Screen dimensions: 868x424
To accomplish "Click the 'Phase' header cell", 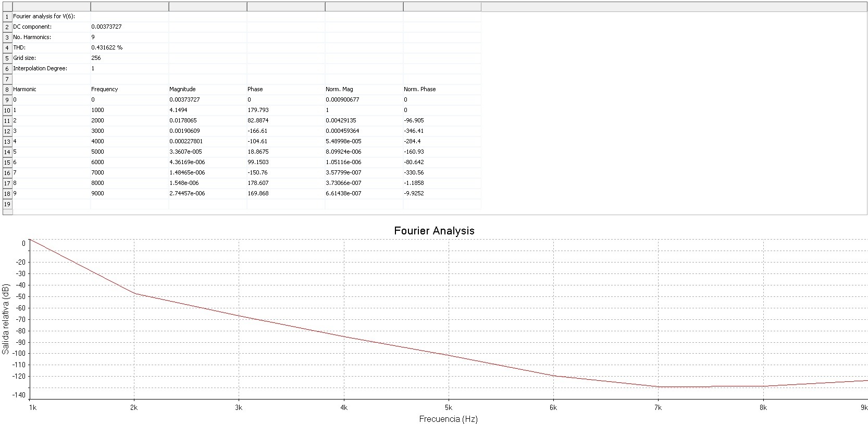I will point(286,89).
